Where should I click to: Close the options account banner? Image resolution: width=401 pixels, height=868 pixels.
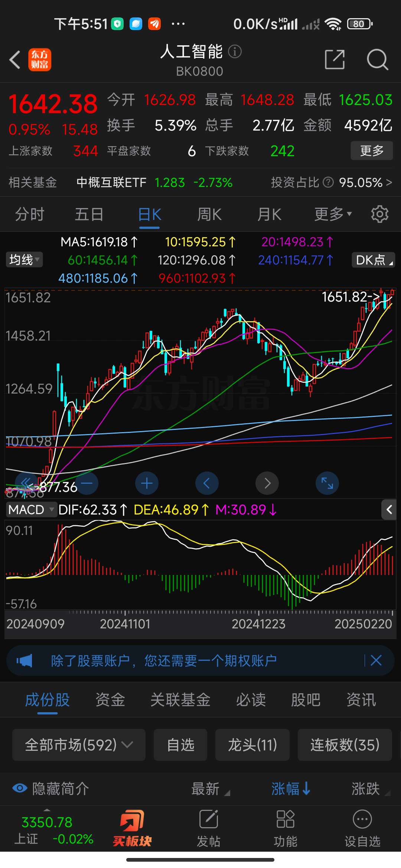coord(376,660)
